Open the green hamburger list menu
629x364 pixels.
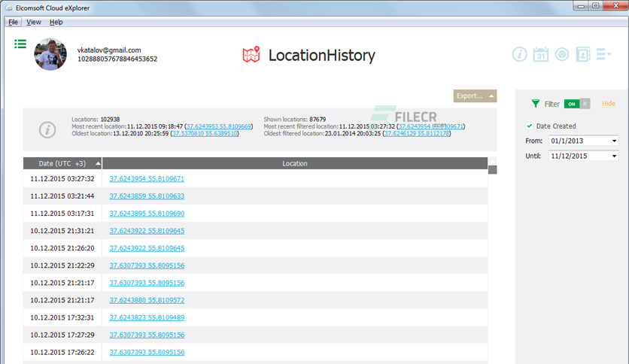(x=20, y=44)
